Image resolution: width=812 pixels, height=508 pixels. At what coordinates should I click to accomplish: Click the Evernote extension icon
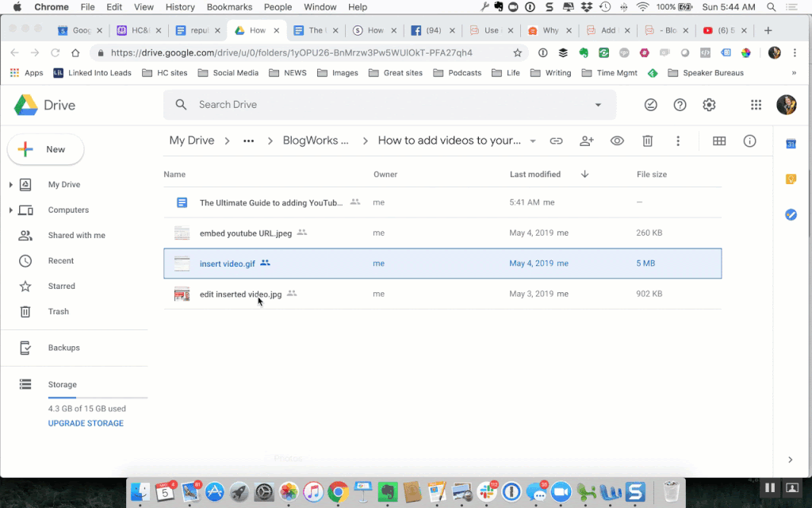point(584,53)
